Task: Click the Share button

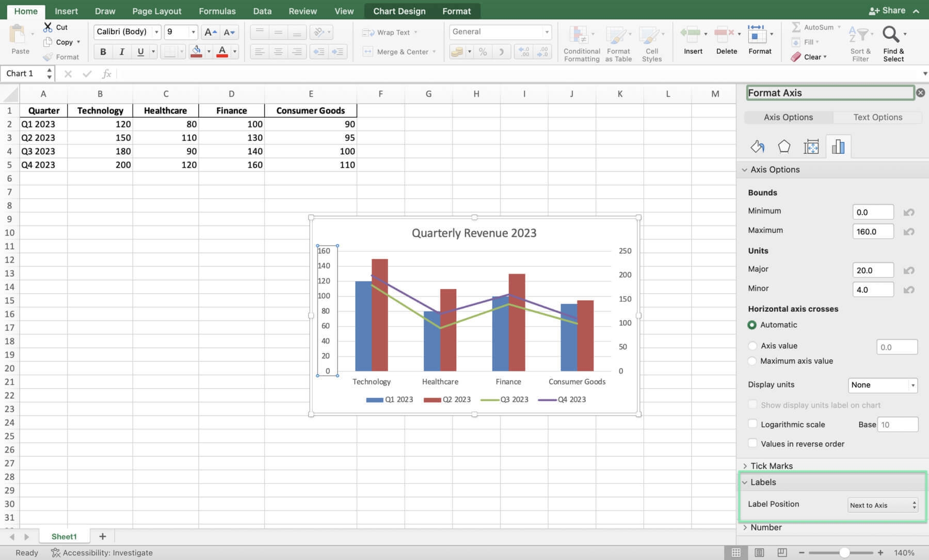Action: 887,11
